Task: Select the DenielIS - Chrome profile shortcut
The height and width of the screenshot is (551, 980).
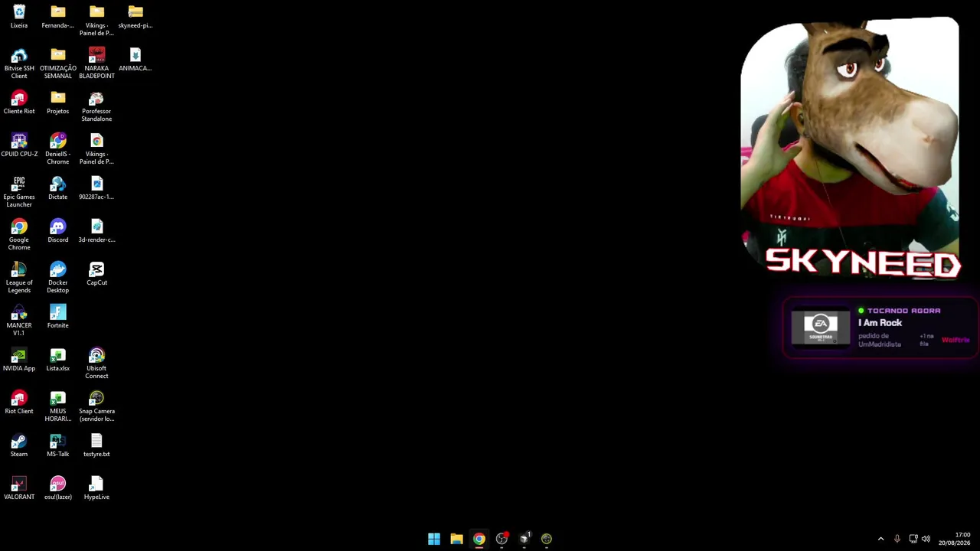Action: coord(58,149)
